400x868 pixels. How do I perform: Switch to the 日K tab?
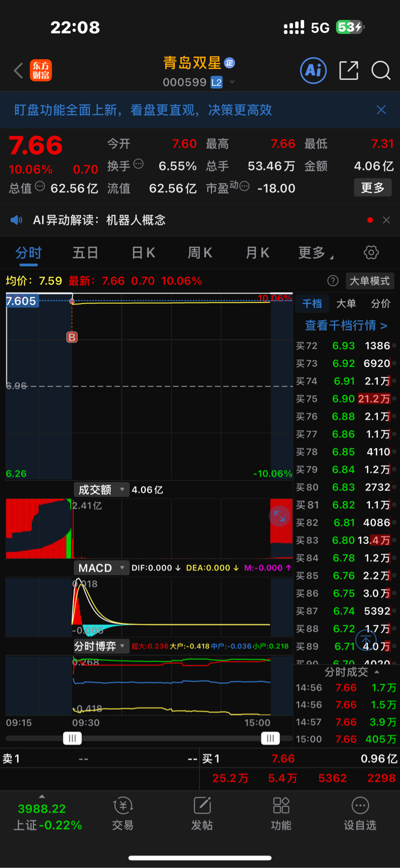tap(143, 253)
